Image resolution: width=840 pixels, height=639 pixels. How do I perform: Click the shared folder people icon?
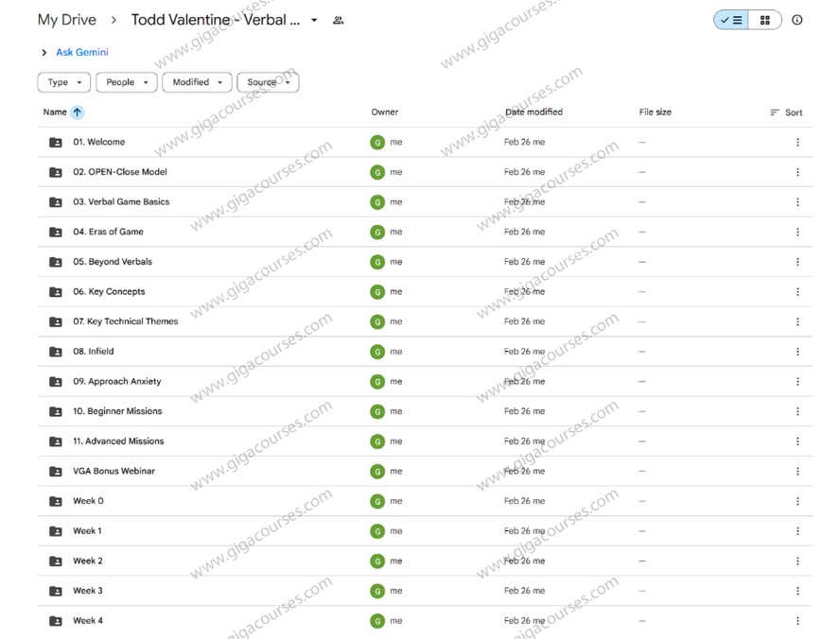339,20
